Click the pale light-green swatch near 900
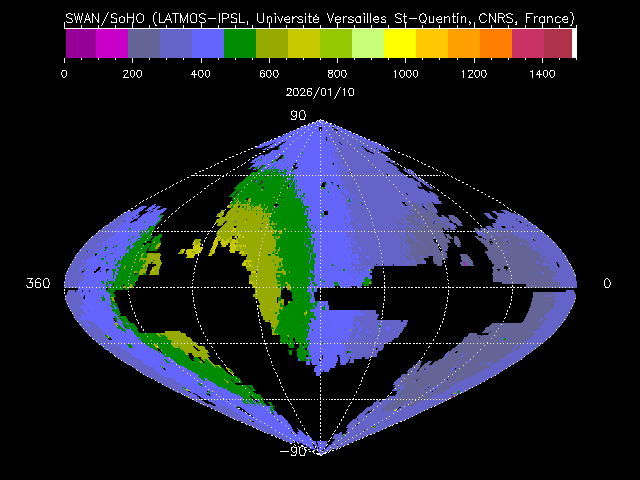This screenshot has width=640, height=480. [x=368, y=43]
